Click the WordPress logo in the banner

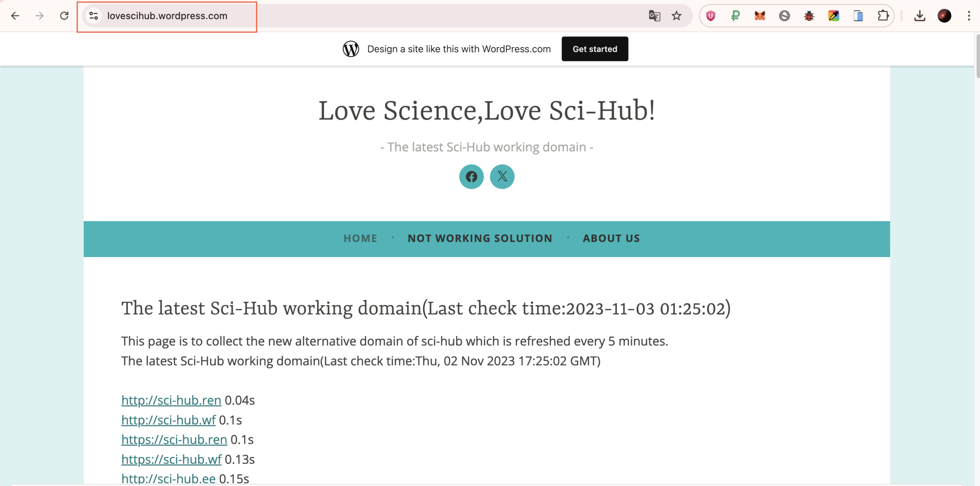351,49
